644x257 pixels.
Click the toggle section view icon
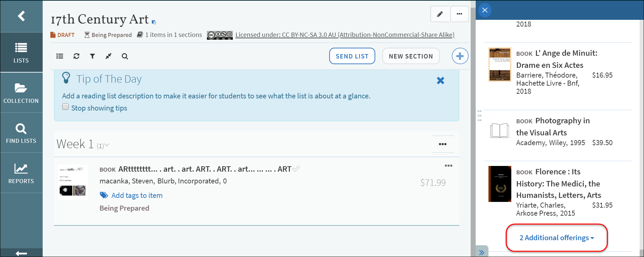point(60,56)
